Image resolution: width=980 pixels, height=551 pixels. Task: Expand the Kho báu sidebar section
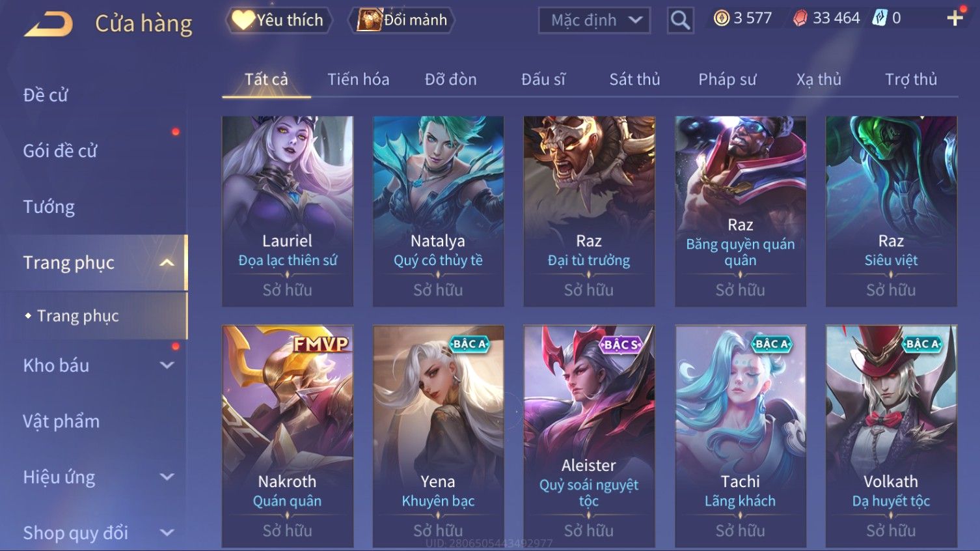click(x=167, y=365)
